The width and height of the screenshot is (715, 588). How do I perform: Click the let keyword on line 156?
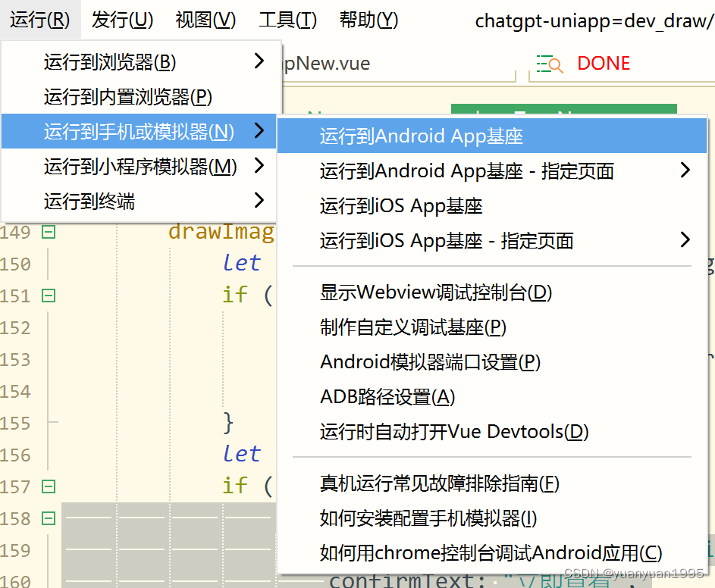click(x=241, y=454)
